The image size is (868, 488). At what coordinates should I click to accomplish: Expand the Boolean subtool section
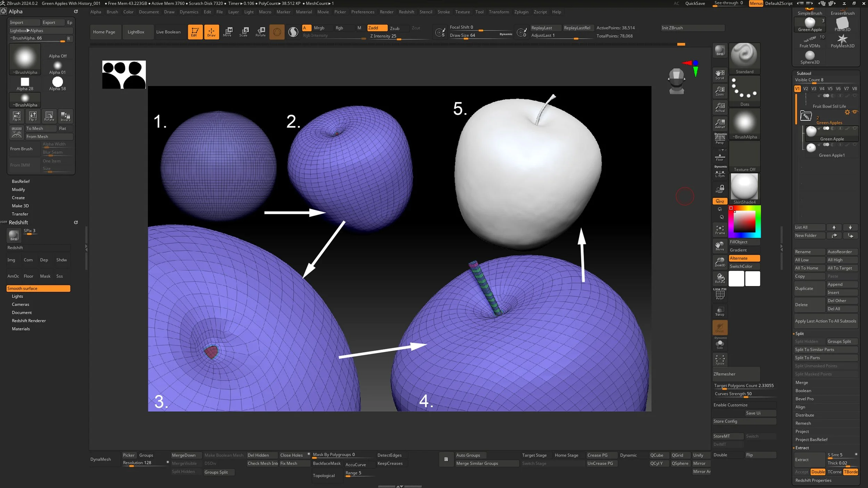[x=803, y=390]
